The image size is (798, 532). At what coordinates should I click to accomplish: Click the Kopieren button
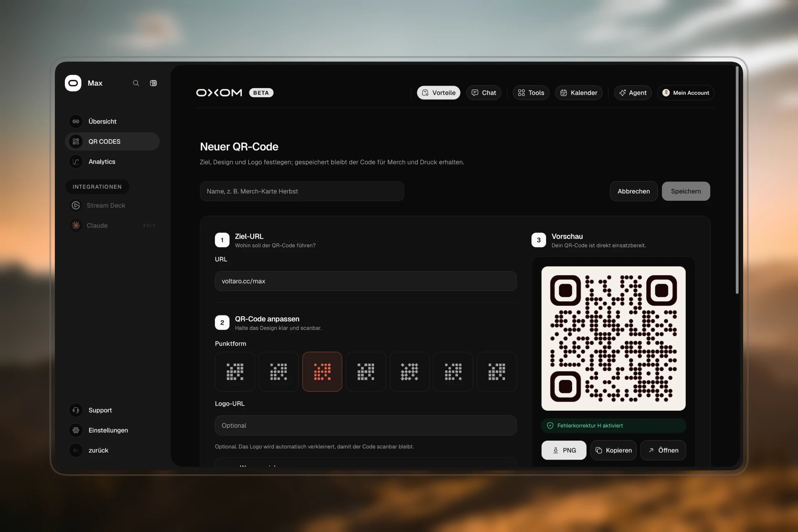coord(613,450)
